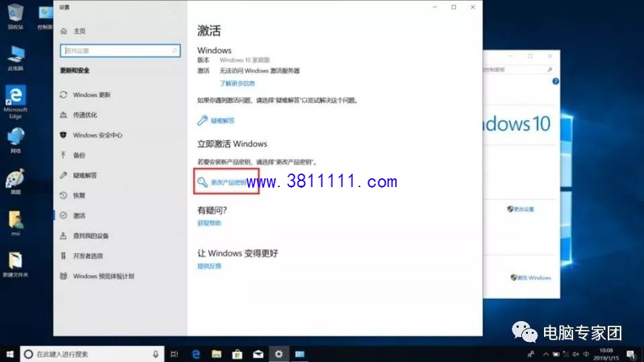Click the IME 中 indicator in tray
The width and height of the screenshot is (644, 362).
coord(586,354)
